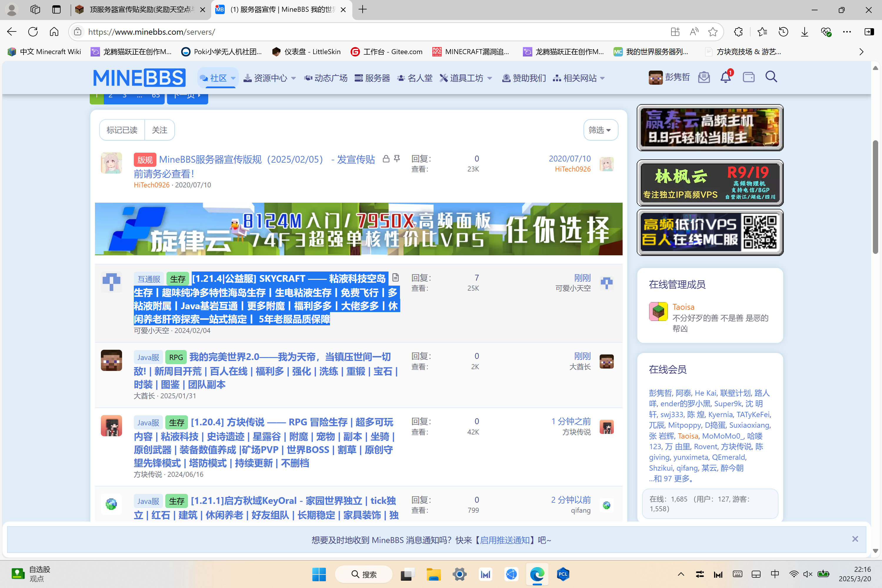
Task: Click the 大酋长 avatar beside the 完美世界 thread
Action: coord(111,360)
